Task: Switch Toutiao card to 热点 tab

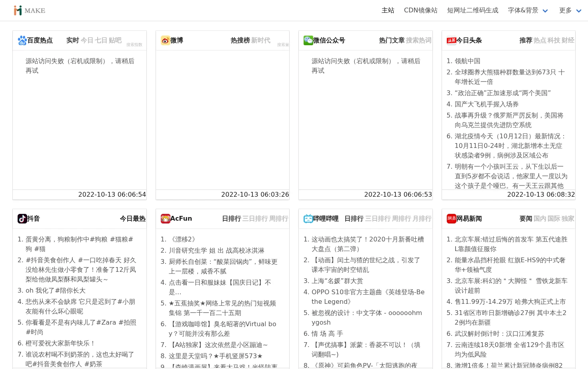Action: 540,40
